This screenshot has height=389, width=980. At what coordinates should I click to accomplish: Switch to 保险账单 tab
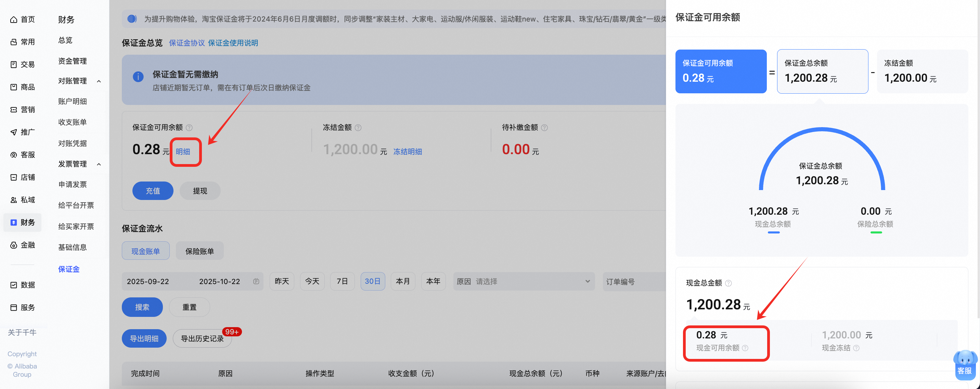[200, 251]
